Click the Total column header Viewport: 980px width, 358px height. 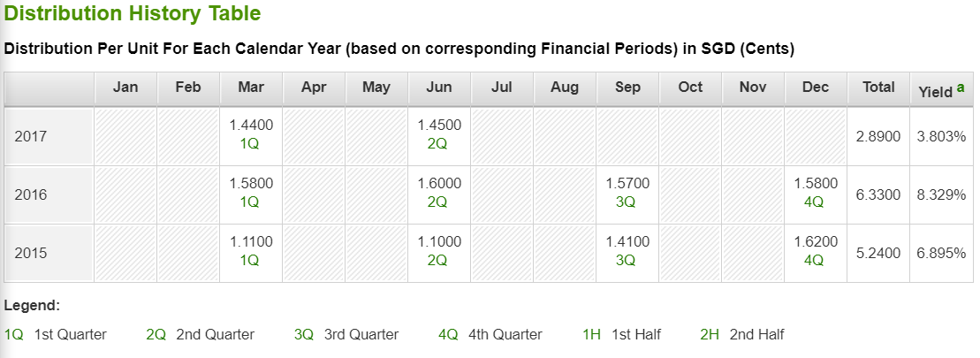pyautogui.click(x=878, y=88)
